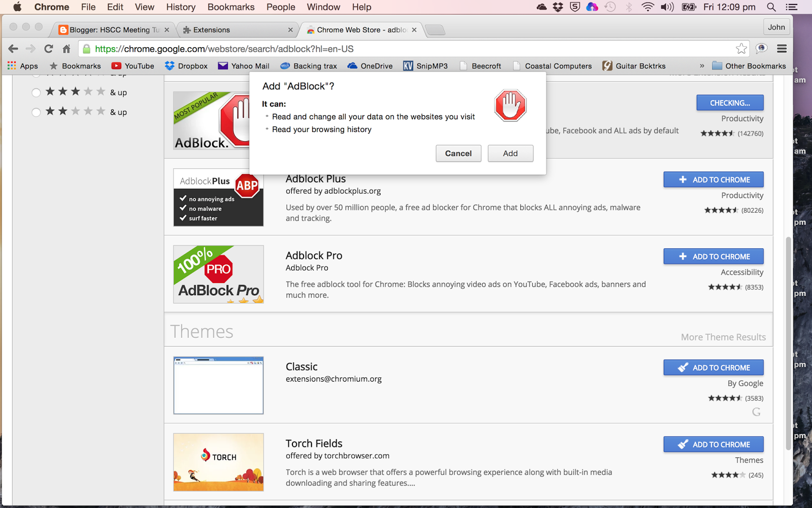Viewport: 812px width, 508px height.
Task: Open Spotlight search in the menu bar
Action: coord(771,7)
